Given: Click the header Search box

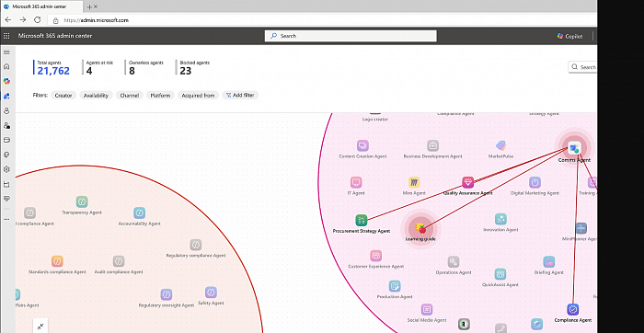Looking at the screenshot, I should point(351,36).
